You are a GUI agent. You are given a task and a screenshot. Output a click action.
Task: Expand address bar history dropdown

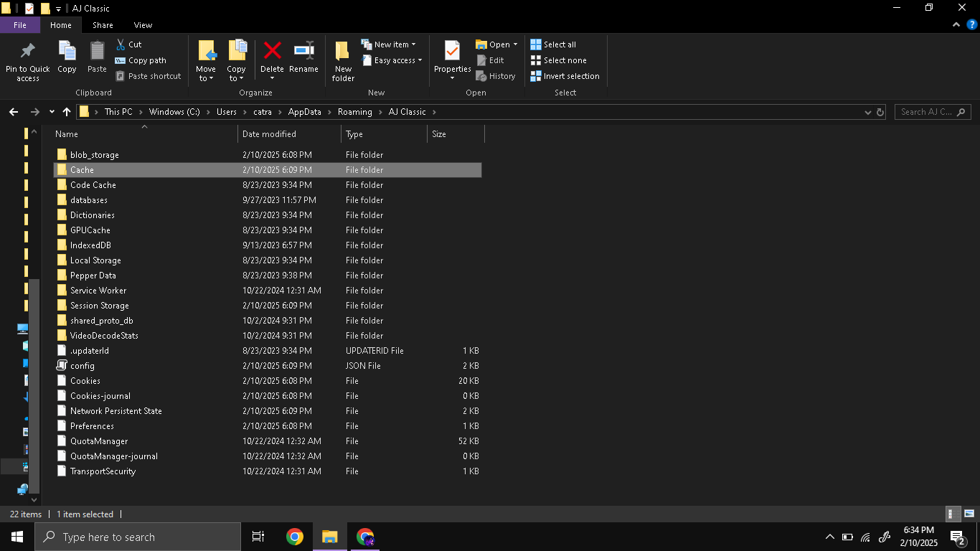[867, 112]
